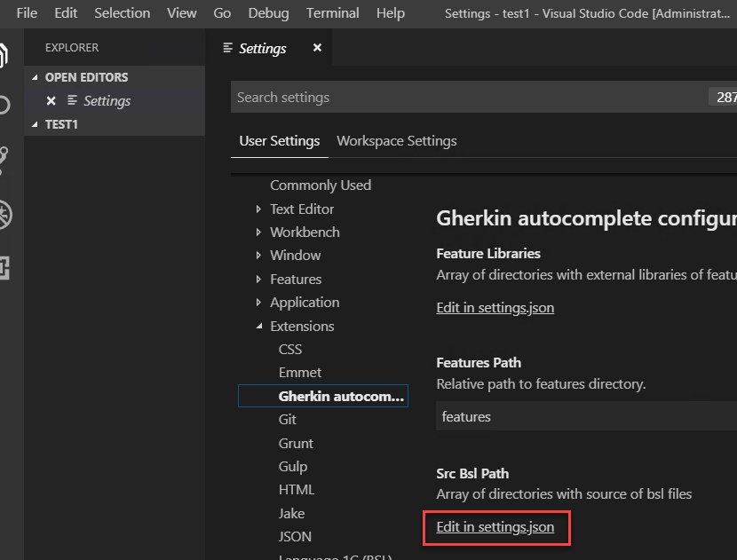
Task: Collapse the Extensions settings category
Action: [x=259, y=326]
